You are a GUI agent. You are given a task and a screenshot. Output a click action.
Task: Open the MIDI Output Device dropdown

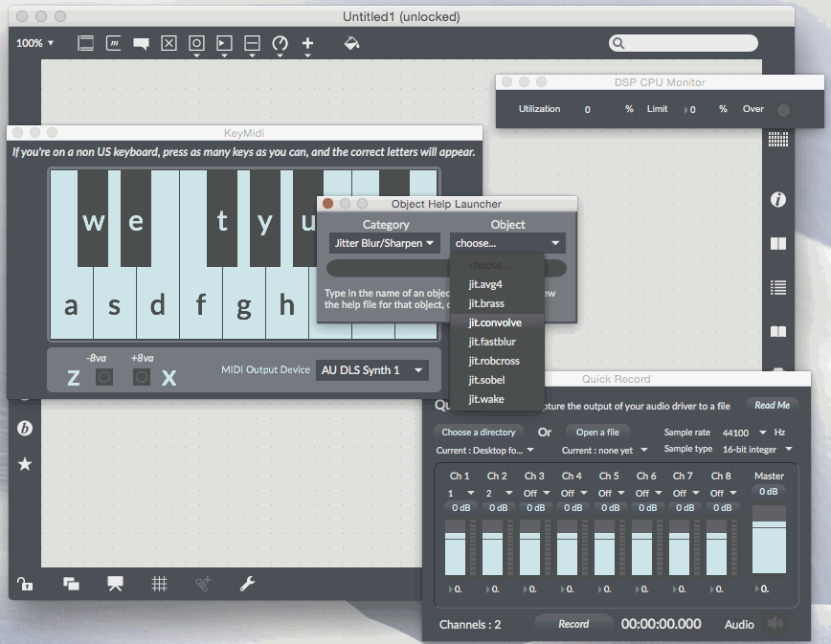click(x=372, y=370)
